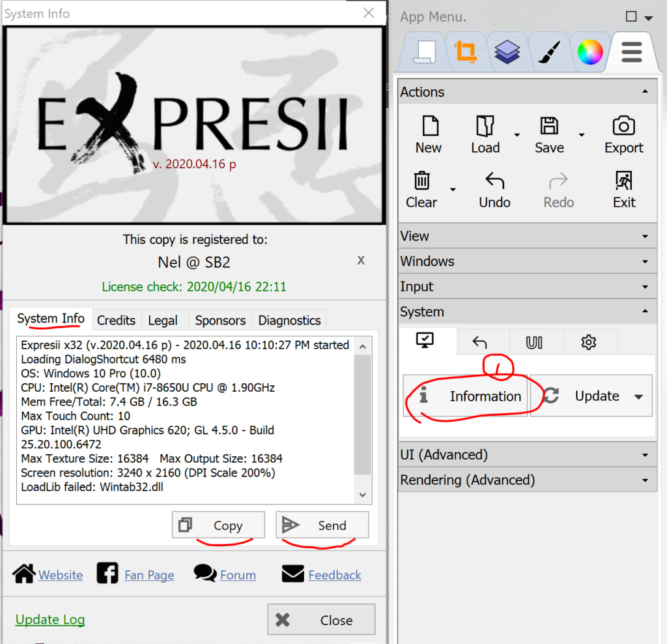Screen dimensions: 667x644
Task: Expand the Input section
Action: click(528, 286)
